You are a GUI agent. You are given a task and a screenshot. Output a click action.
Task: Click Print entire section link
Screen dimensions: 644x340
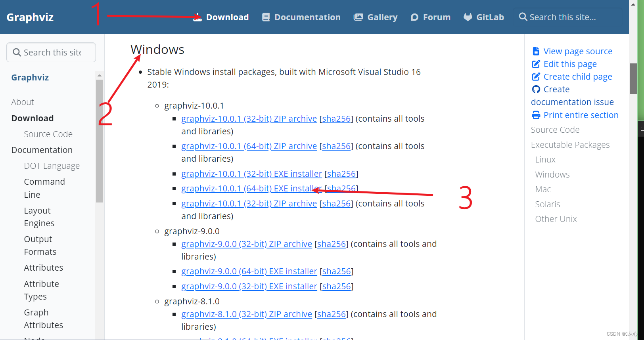(581, 115)
